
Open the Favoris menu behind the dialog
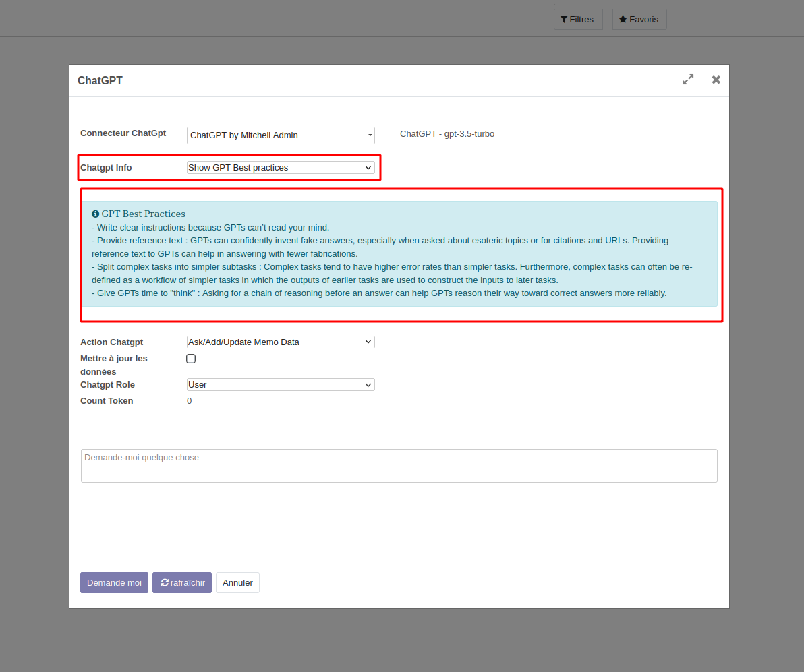point(639,20)
